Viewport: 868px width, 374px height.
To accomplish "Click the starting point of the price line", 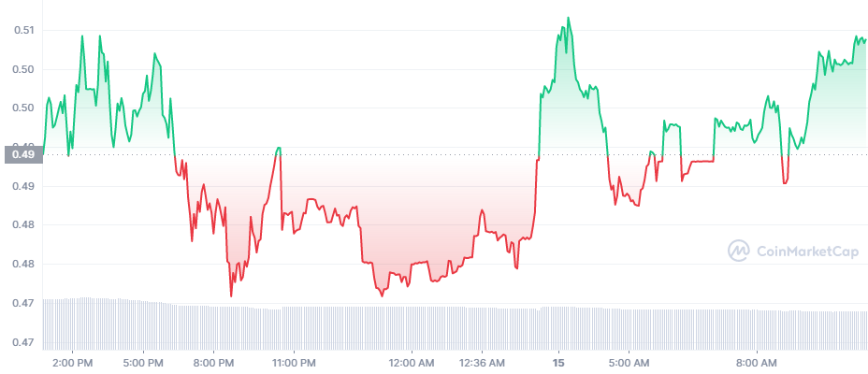I will pyautogui.click(x=43, y=153).
